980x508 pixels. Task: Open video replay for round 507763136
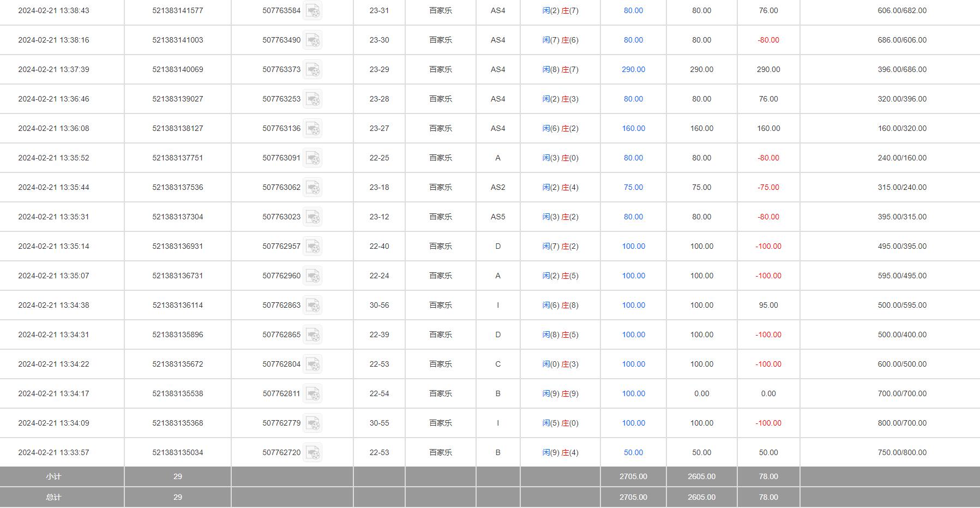pos(312,129)
